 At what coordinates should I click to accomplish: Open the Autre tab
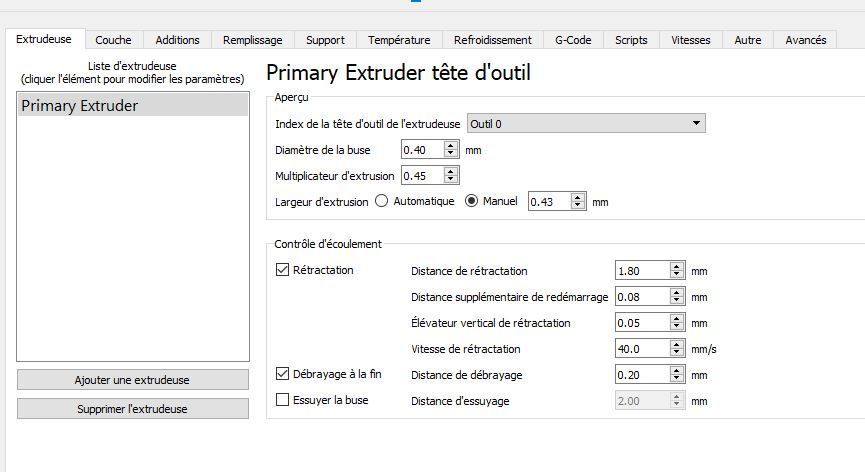747,40
